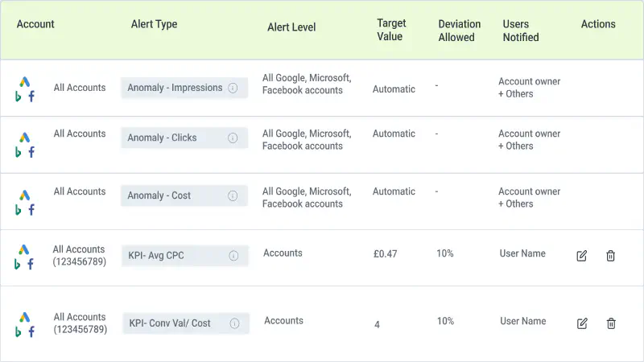This screenshot has height=362, width=644.
Task: Click the Account column header
Action: [x=35, y=24]
